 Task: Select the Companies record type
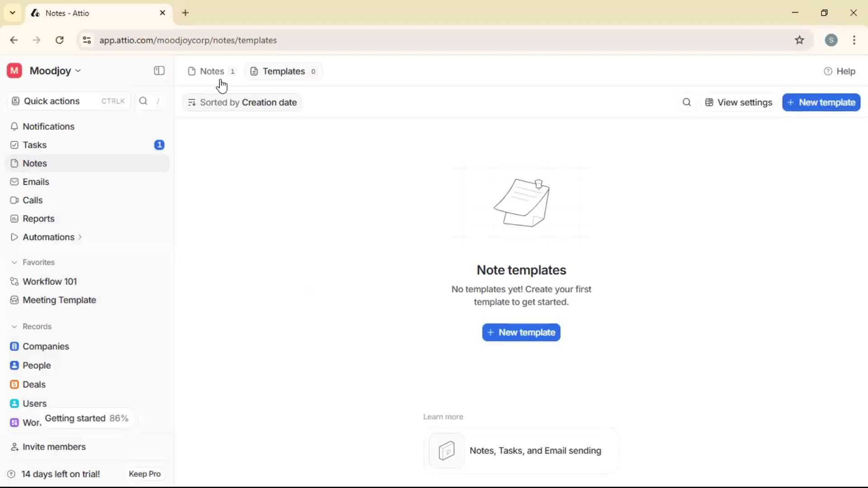pyautogui.click(x=45, y=347)
